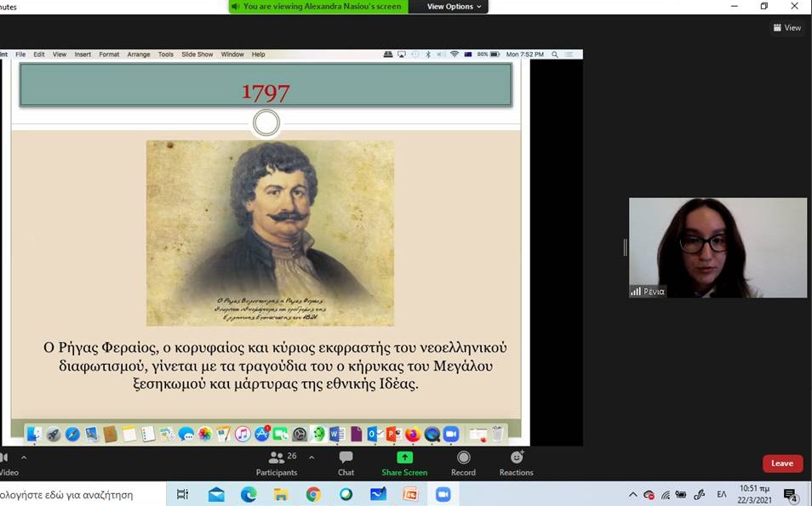Click the Windows taskbar search field
The height and width of the screenshot is (506, 812).
point(77,494)
